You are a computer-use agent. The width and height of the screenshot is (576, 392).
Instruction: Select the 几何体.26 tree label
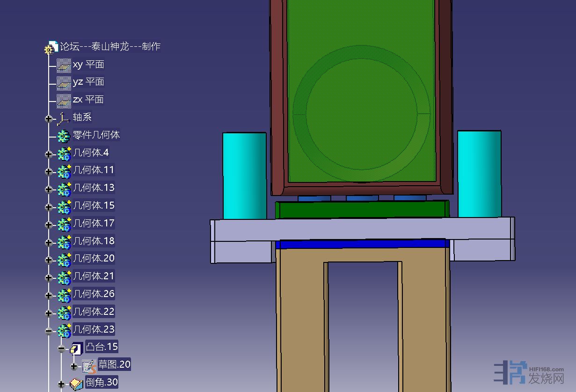pyautogui.click(x=94, y=294)
